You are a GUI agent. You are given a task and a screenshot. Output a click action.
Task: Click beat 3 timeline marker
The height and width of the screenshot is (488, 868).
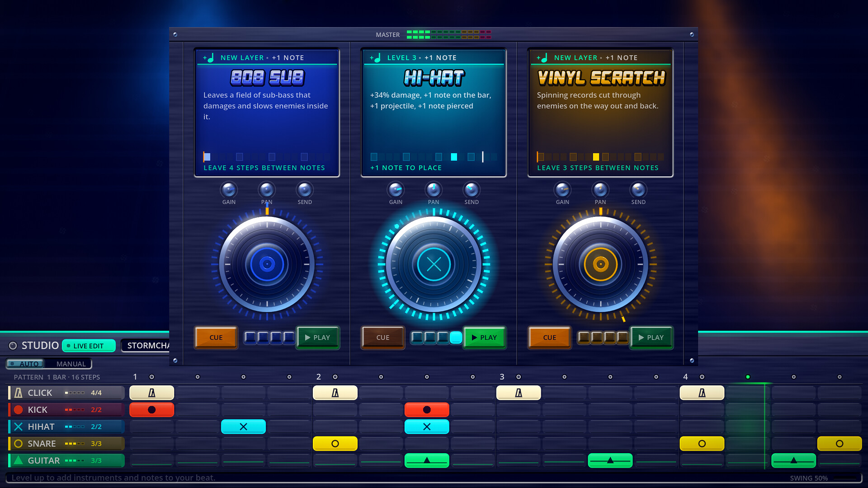point(519,377)
